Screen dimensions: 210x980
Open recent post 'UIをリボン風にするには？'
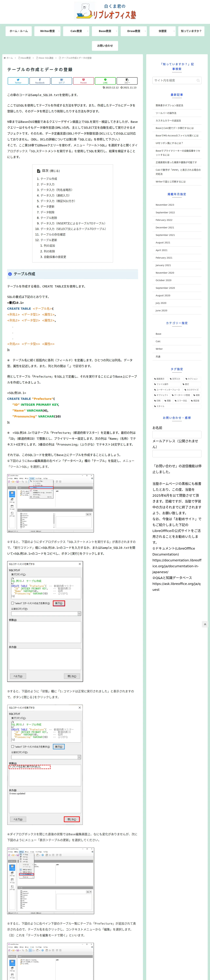177,143
